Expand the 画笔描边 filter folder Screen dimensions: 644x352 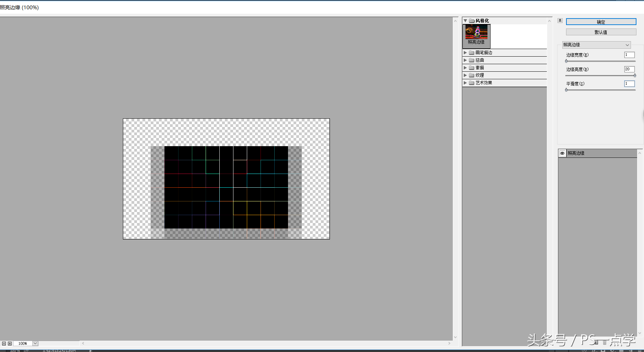click(x=465, y=52)
